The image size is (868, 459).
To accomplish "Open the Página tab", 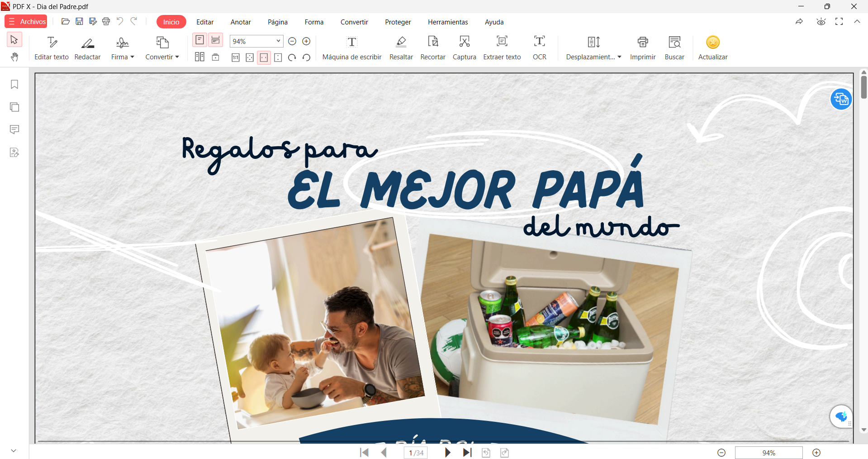I will pyautogui.click(x=278, y=22).
